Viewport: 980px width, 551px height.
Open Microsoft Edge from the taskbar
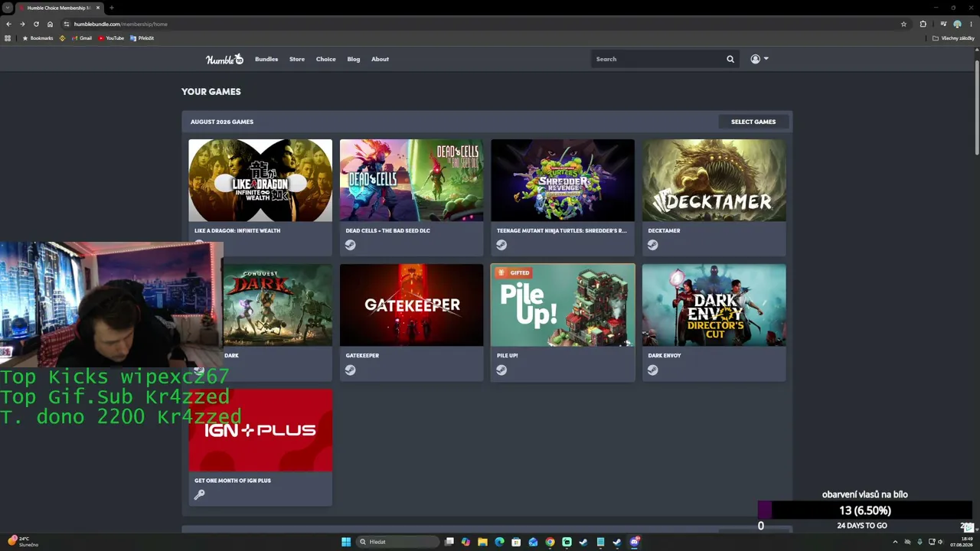499,542
